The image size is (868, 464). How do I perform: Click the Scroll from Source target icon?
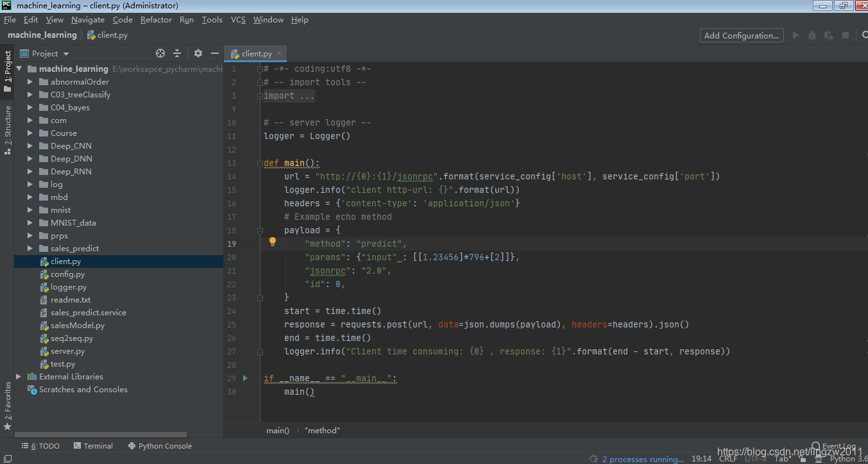[x=160, y=53]
